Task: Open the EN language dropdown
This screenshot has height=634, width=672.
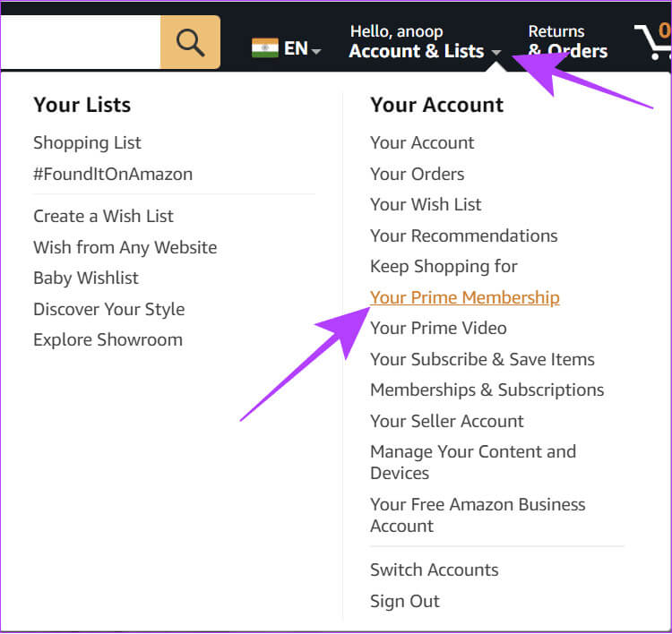Action: point(302,48)
